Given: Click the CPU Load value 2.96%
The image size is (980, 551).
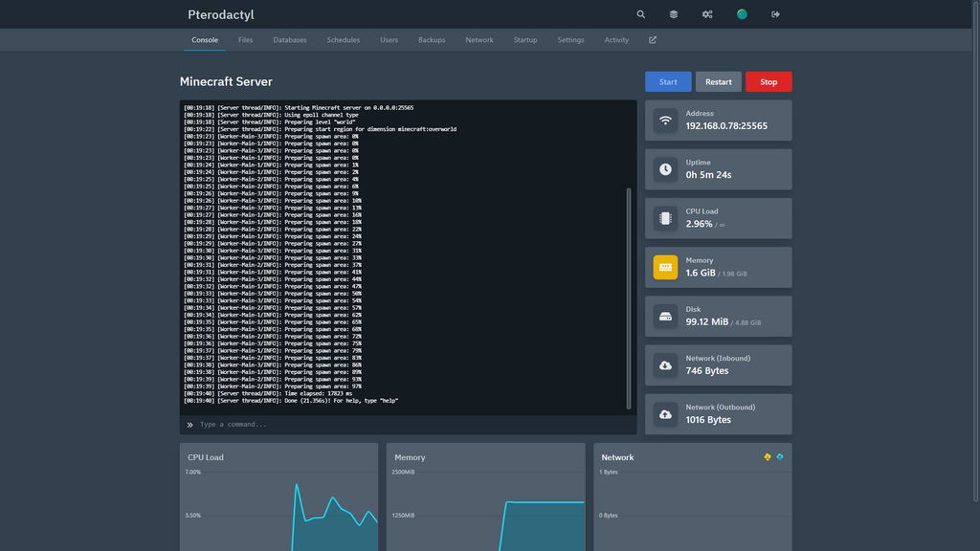Looking at the screenshot, I should 699,224.
